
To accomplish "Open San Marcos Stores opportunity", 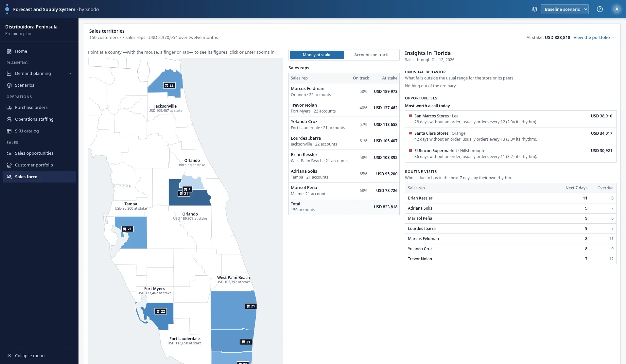I will pos(511,119).
